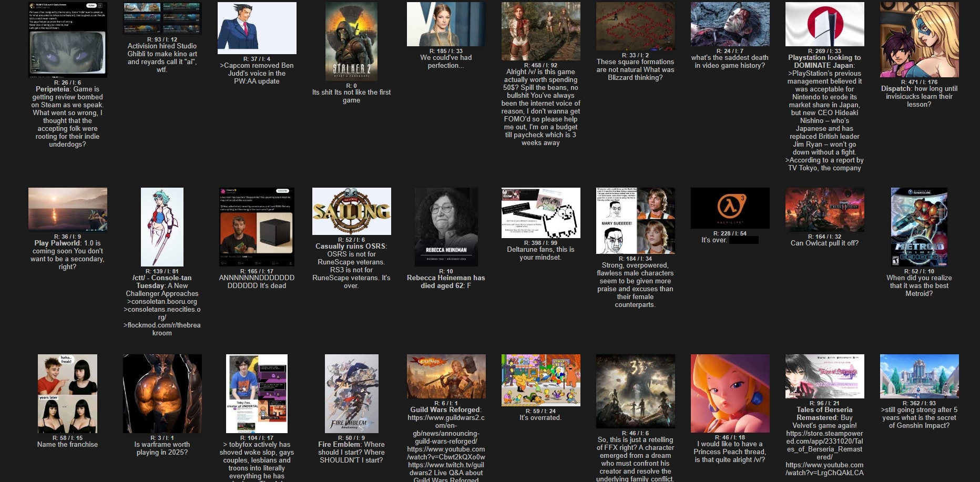Open the Princess Peach thread thumbnail
The image size is (980, 482).
point(730,394)
